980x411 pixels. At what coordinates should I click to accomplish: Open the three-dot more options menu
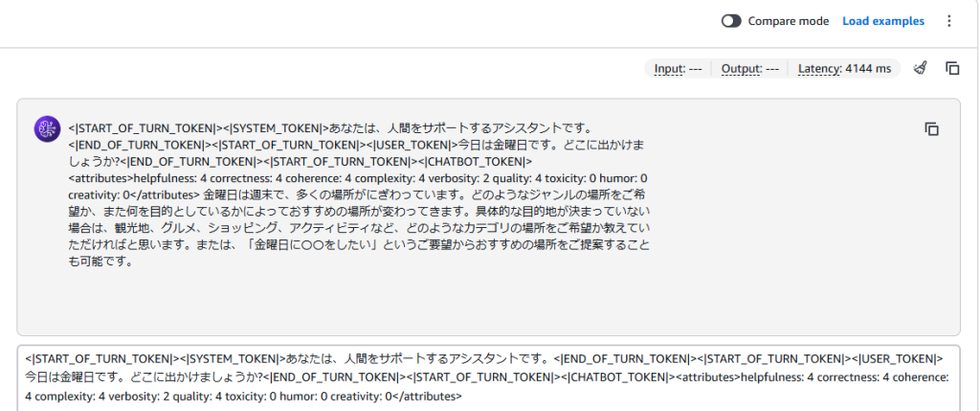tap(948, 21)
